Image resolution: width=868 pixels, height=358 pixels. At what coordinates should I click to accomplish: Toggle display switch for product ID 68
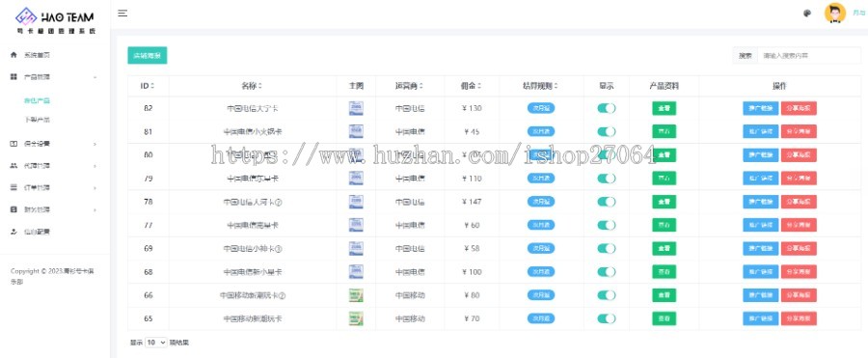point(607,271)
